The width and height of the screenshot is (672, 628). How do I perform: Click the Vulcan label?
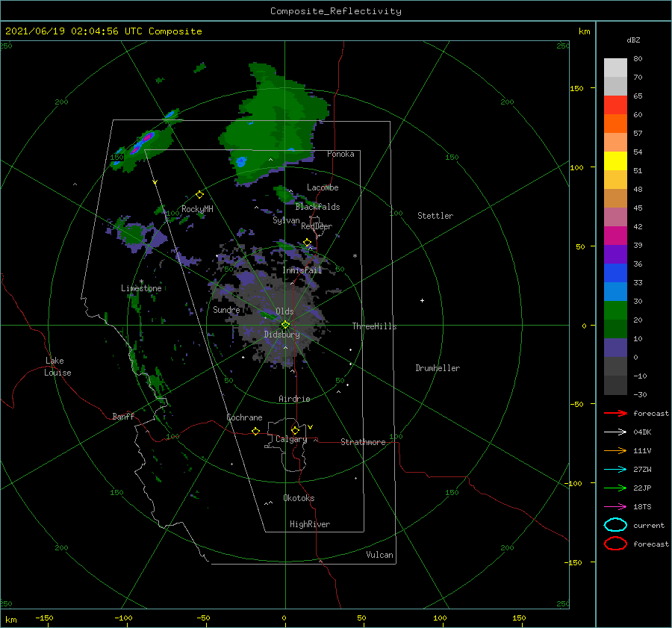pos(379,555)
